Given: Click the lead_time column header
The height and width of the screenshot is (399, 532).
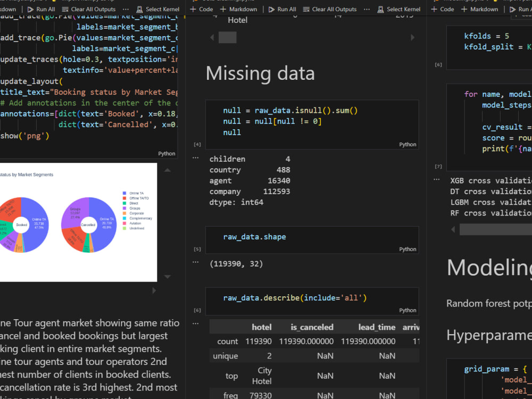Looking at the screenshot, I should coord(377,327).
